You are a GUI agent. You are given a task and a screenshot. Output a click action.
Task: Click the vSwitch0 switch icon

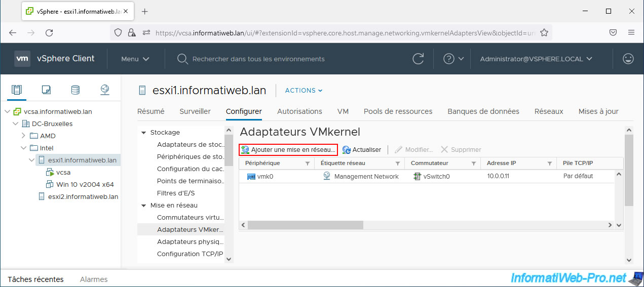417,176
